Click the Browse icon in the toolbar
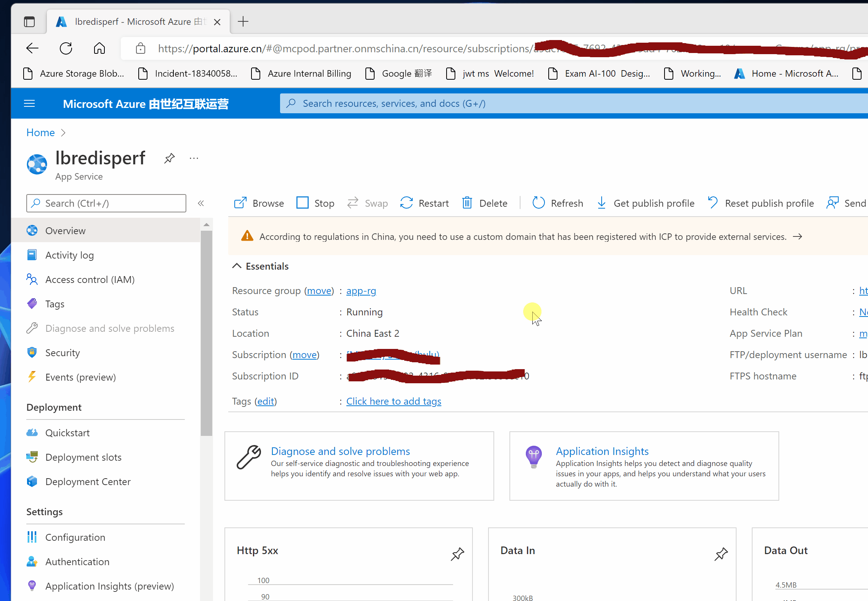This screenshot has height=601, width=868. [240, 203]
